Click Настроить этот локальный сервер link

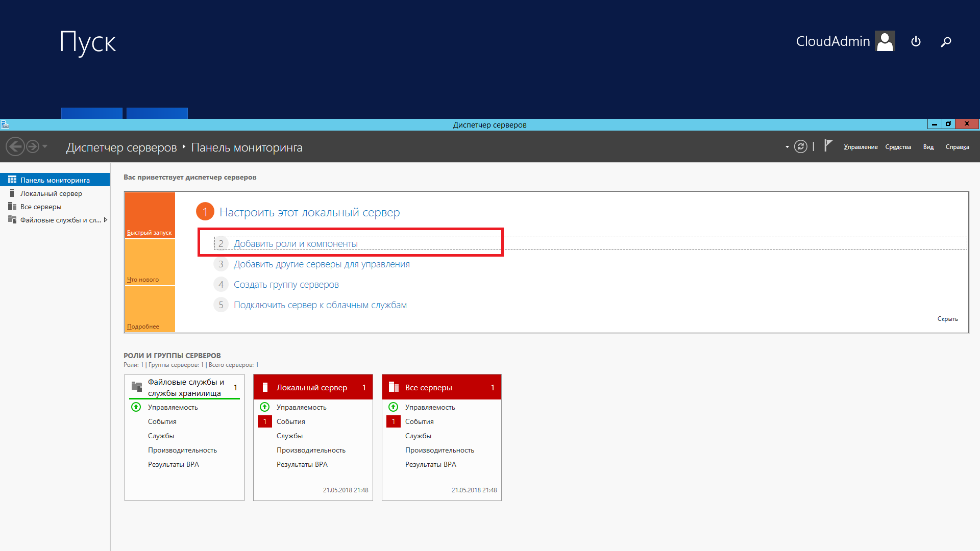[309, 212]
